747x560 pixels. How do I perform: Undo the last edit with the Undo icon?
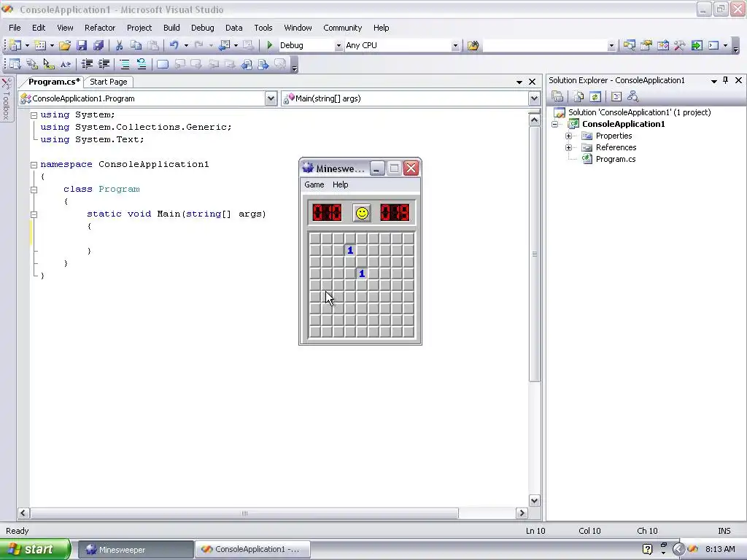(174, 45)
